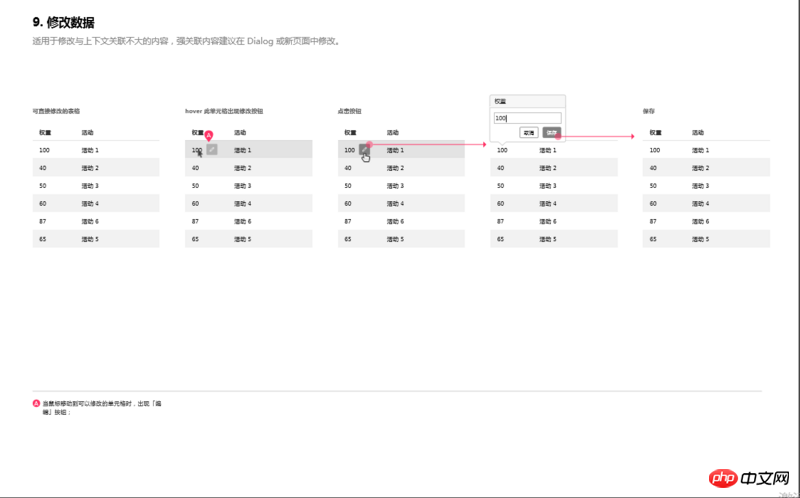Select the 60 cell in 可直接修改的表格 table
The height and width of the screenshot is (498, 800).
point(43,204)
